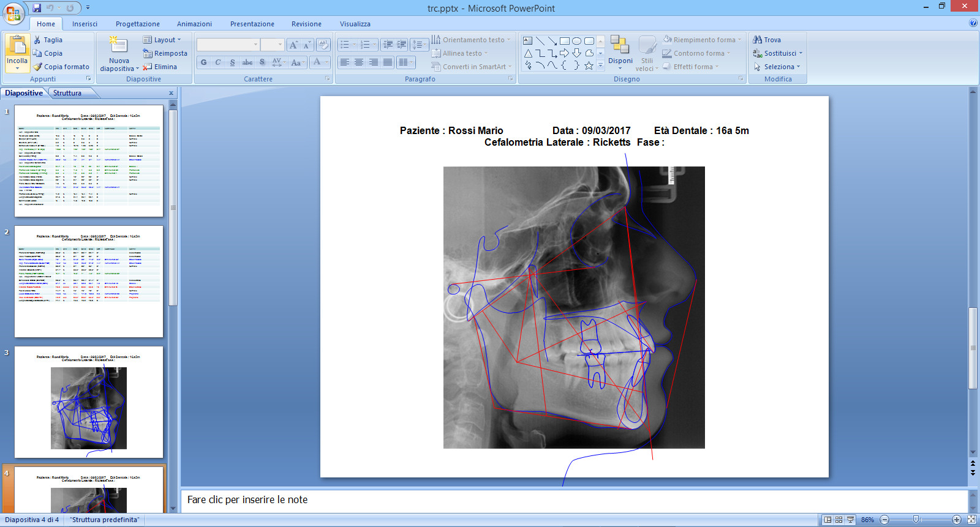Increase list indent level
The width and height of the screenshot is (980, 527).
click(402, 45)
